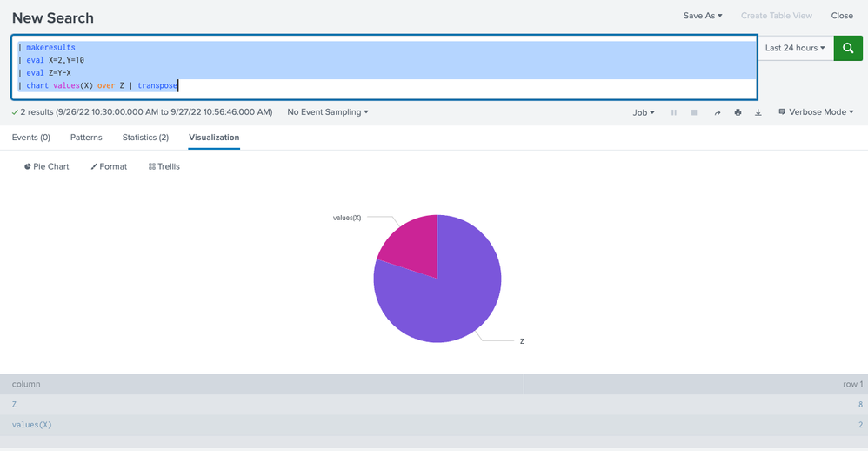The image size is (868, 451).
Task: Stop the search job
Action: [694, 112]
